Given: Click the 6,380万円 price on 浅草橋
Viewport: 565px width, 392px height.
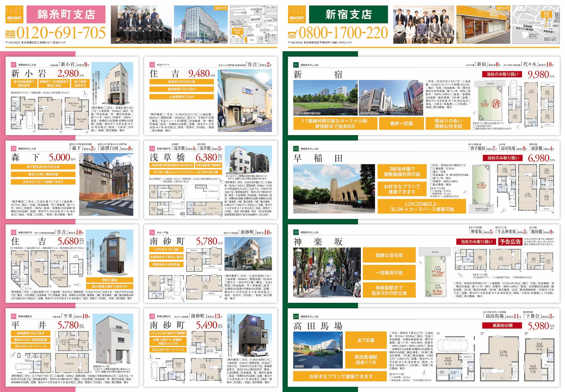Looking at the screenshot, I should click(209, 157).
